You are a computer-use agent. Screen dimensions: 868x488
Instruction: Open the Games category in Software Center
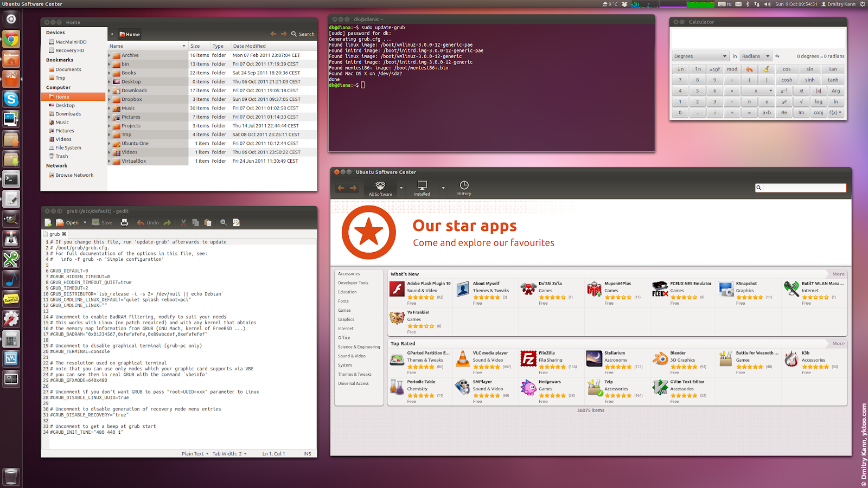pyautogui.click(x=344, y=310)
